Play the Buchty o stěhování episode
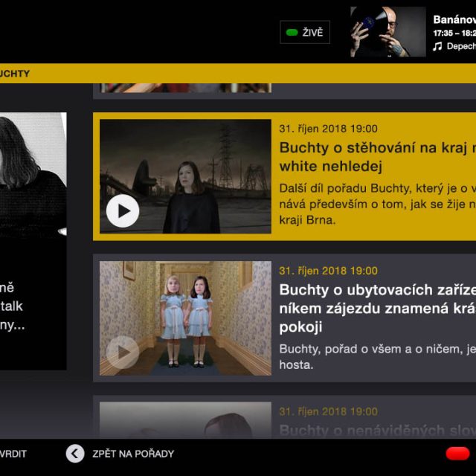Screen dimensions: 476x476 123,212
